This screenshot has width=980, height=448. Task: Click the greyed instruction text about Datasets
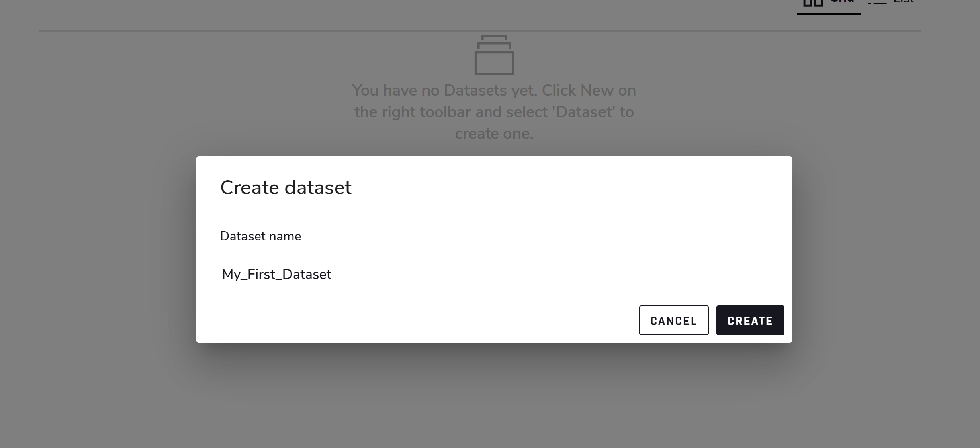tap(494, 112)
